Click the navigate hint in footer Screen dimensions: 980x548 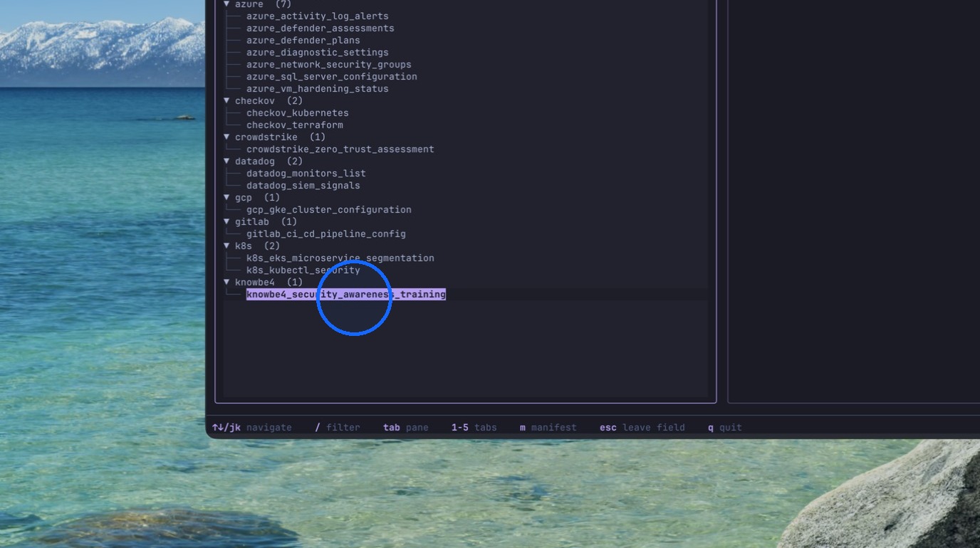pyautogui.click(x=252, y=428)
